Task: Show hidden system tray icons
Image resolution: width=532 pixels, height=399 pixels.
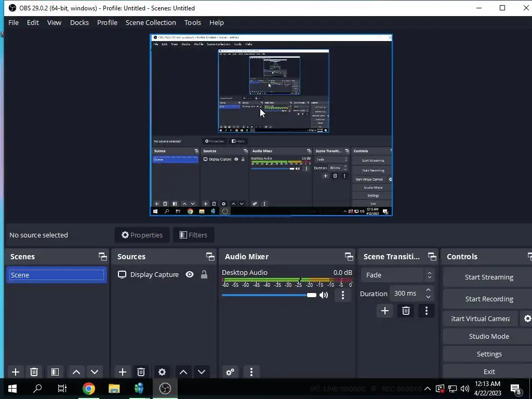Action: (428, 389)
